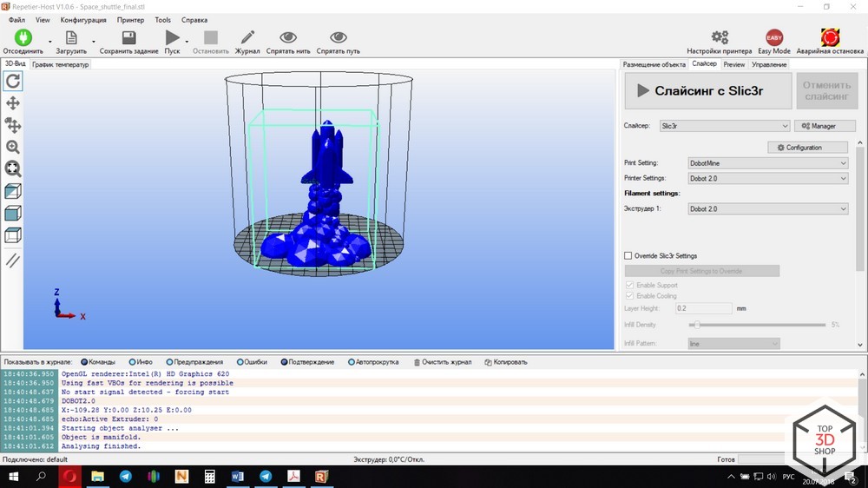Open Экструдер 1 filament dropdown
Viewport: 868px width, 488px height.
click(x=768, y=208)
